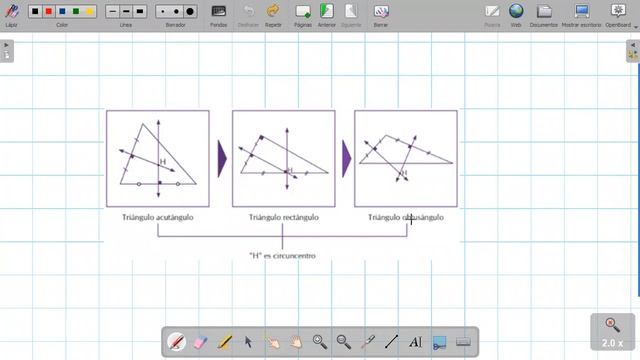The height and width of the screenshot is (360, 640).
Task: Open the right panel library tab icon
Action: point(633,55)
